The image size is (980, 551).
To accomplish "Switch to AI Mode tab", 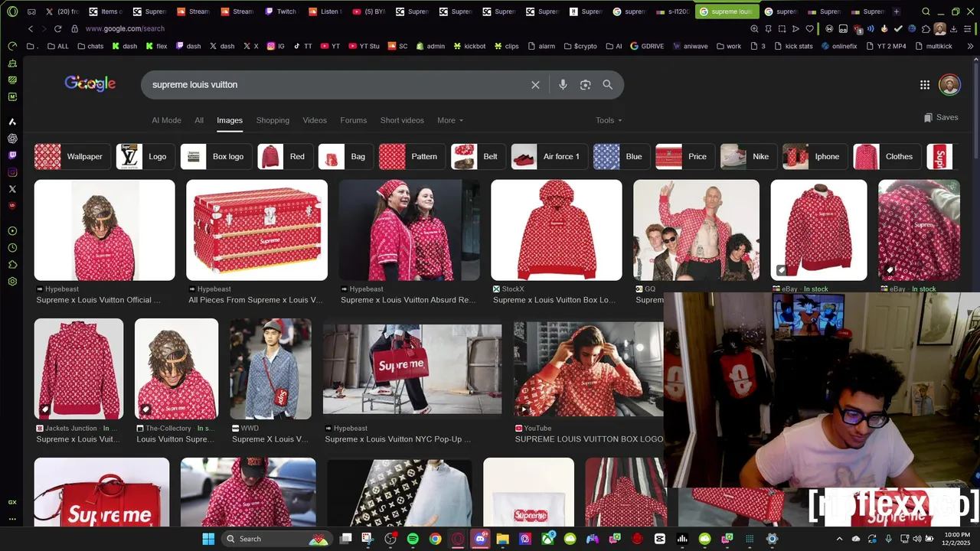I will click(166, 120).
